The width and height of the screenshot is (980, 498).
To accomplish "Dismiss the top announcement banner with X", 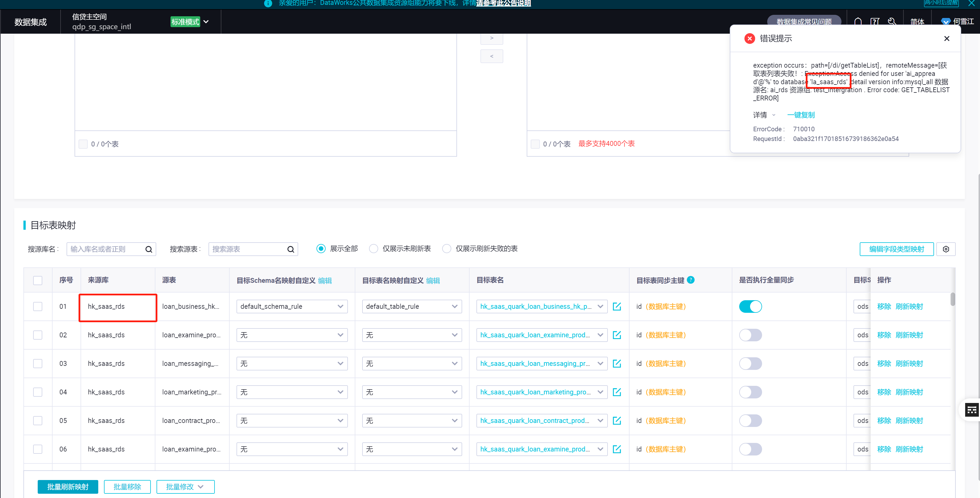I will point(971,3).
